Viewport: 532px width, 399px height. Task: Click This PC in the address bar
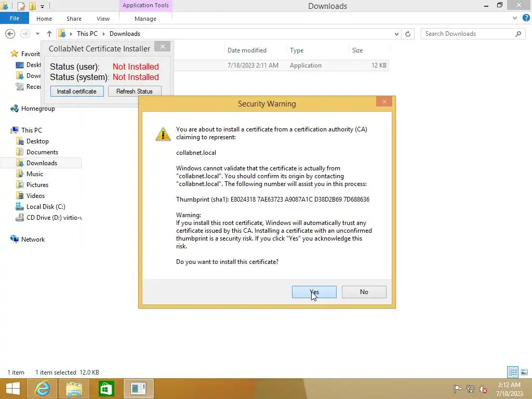click(x=87, y=34)
